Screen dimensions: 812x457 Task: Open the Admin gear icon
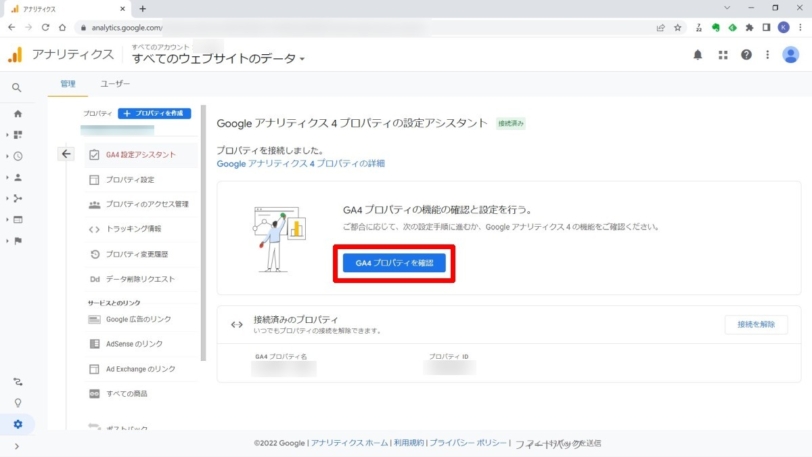click(18, 424)
